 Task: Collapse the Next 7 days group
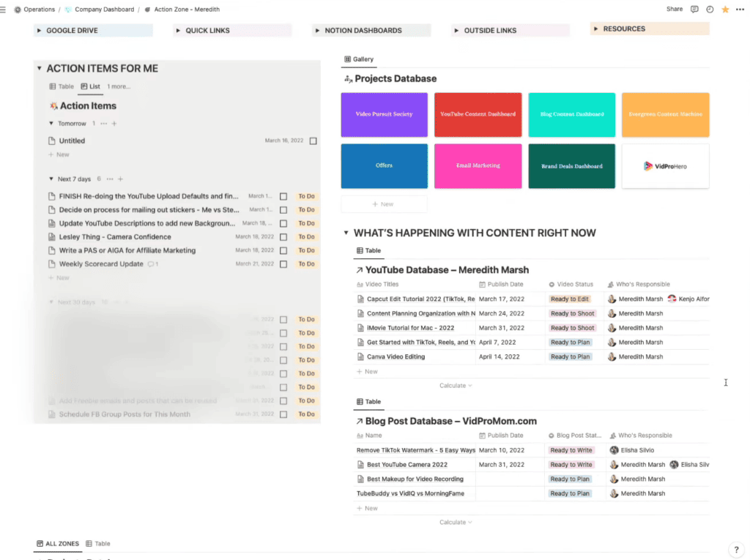point(51,179)
